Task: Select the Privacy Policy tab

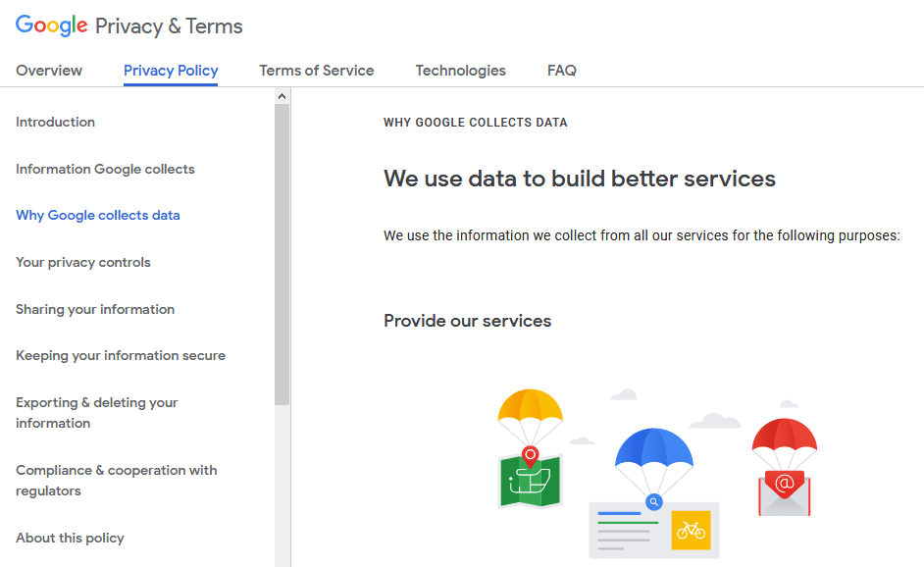Action: coord(171,71)
